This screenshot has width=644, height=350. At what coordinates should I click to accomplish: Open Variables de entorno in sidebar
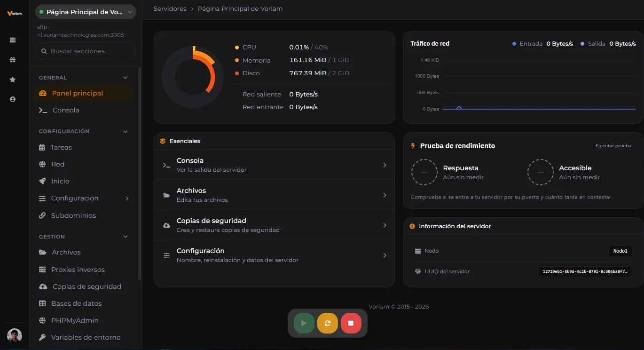tap(85, 337)
